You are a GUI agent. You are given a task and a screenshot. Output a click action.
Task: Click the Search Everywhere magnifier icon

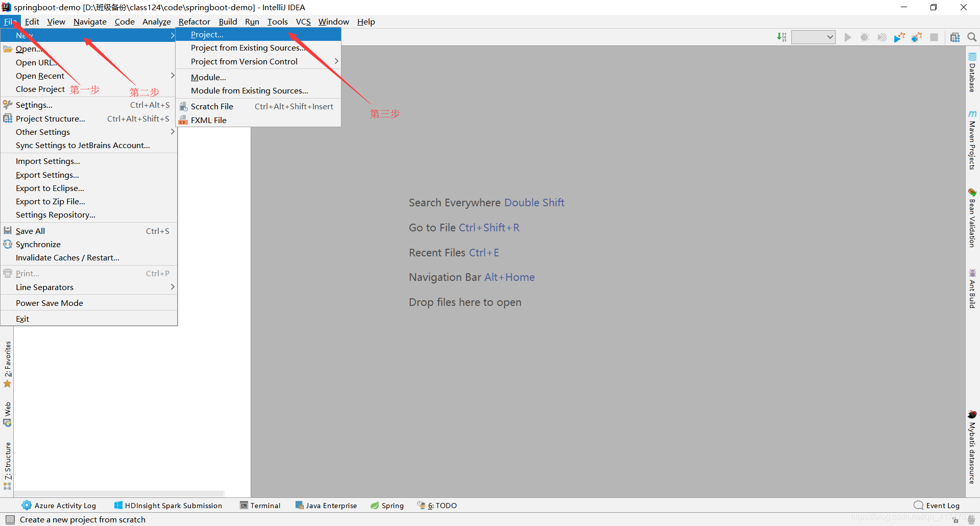972,37
